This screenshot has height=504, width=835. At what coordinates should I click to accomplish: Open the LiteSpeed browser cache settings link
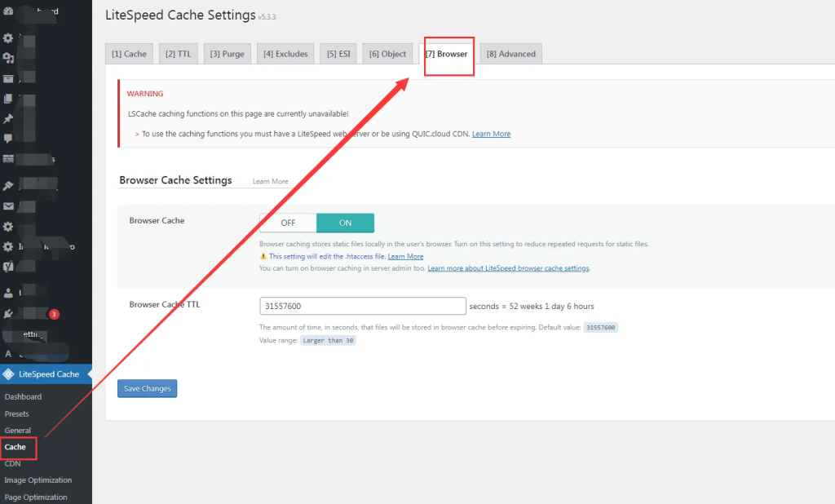[x=508, y=268]
